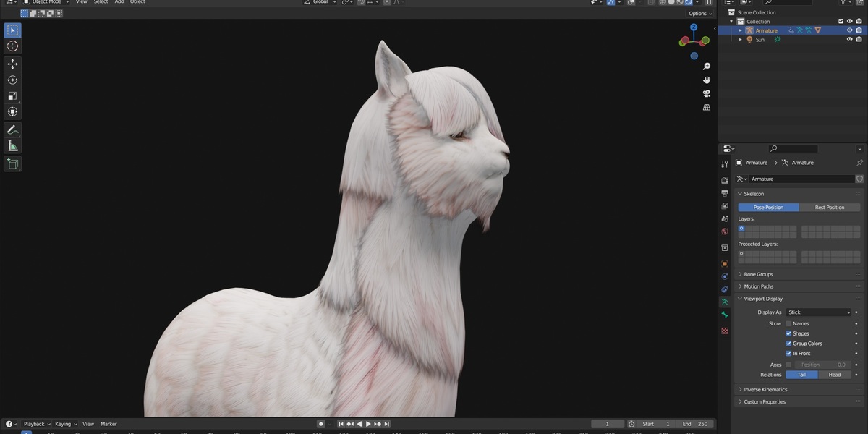Open the World properties tab
This screenshot has height=434, width=868.
tap(725, 231)
